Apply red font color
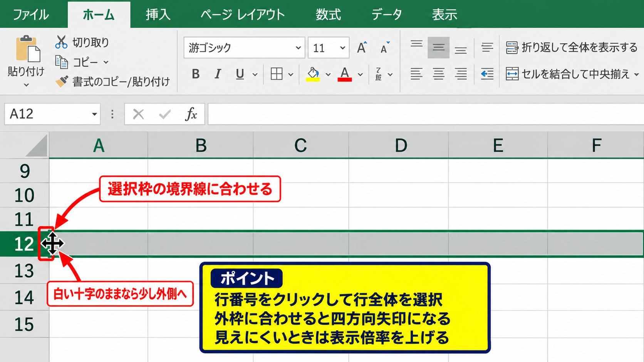644x362 pixels. tap(345, 74)
